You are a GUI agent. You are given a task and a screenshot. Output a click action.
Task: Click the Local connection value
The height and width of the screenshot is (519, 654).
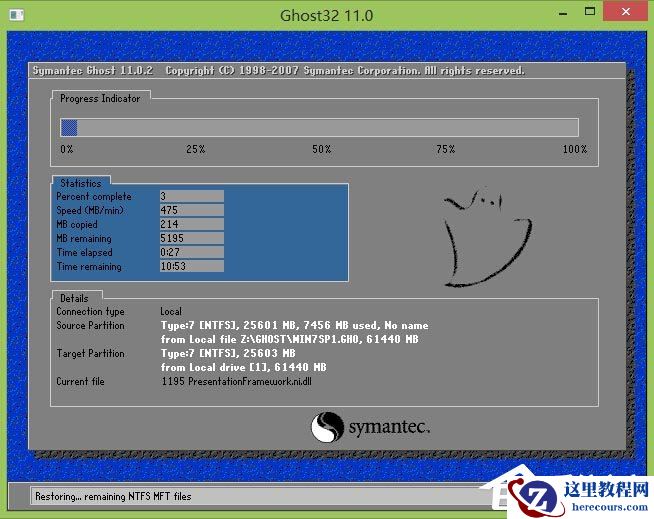(171, 311)
